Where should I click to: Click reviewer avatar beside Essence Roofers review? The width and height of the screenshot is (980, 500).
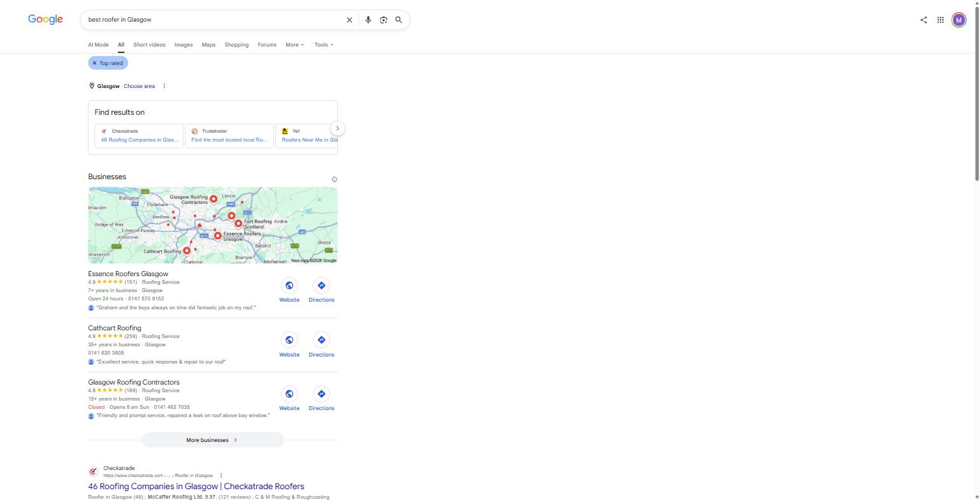tap(91, 307)
